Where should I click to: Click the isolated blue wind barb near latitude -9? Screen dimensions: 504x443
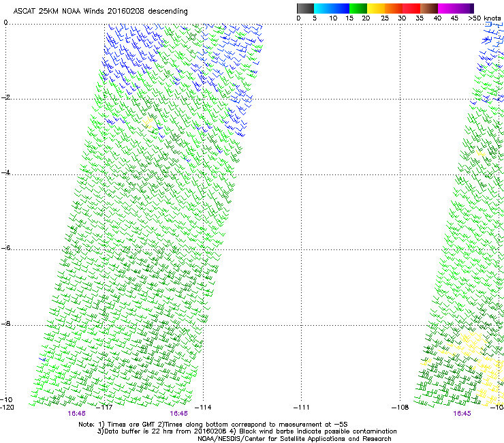point(43,358)
